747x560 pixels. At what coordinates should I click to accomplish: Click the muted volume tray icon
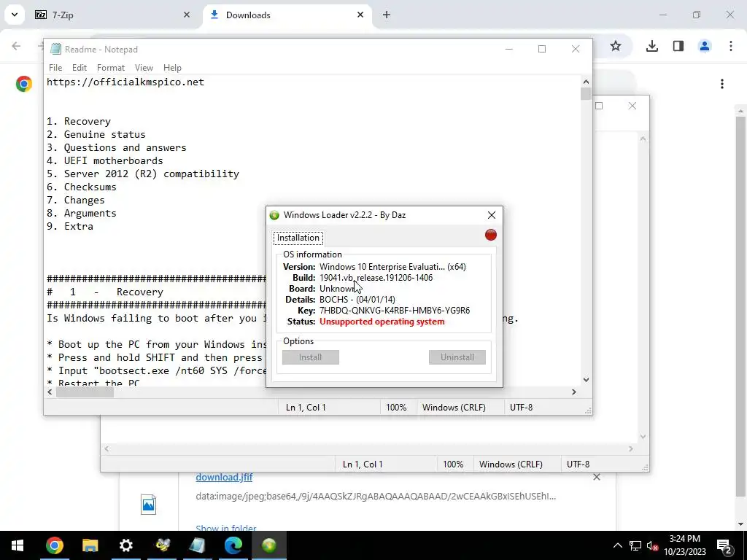click(x=653, y=545)
